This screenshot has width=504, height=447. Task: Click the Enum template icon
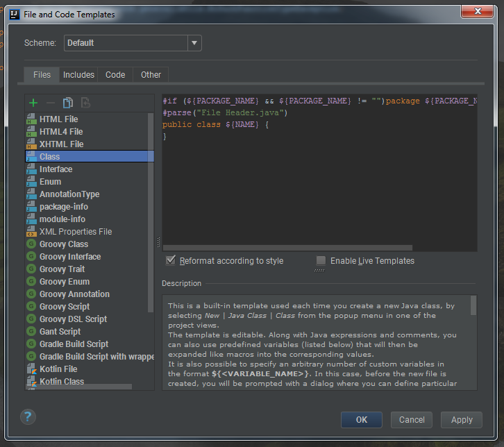31,182
